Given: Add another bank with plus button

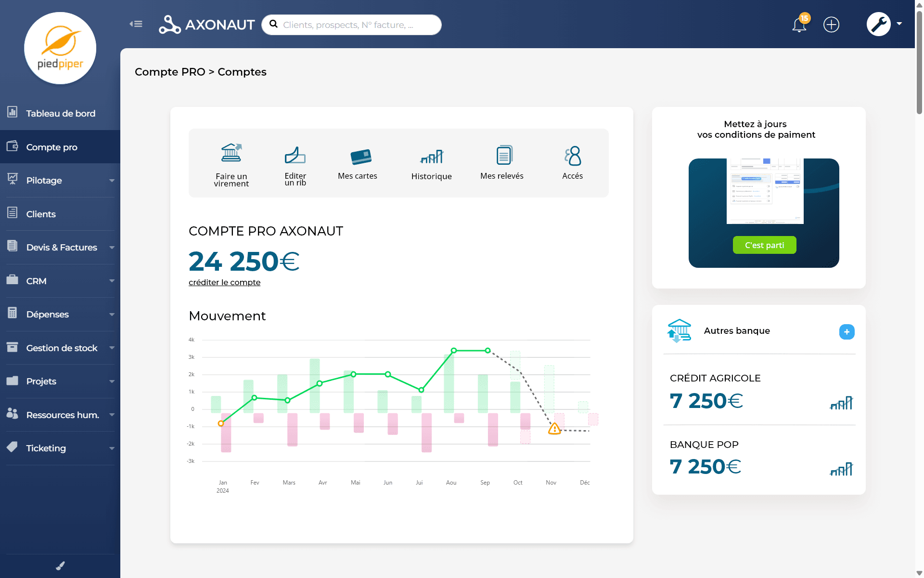Looking at the screenshot, I should pos(847,332).
